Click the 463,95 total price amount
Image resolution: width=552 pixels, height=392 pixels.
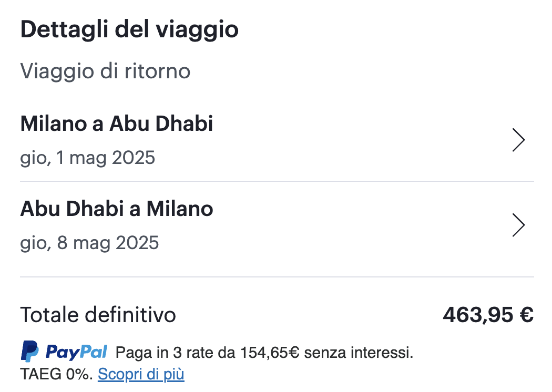pos(477,315)
